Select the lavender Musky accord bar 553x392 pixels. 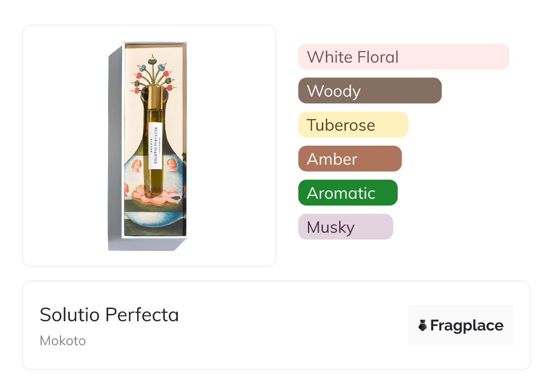[345, 227]
